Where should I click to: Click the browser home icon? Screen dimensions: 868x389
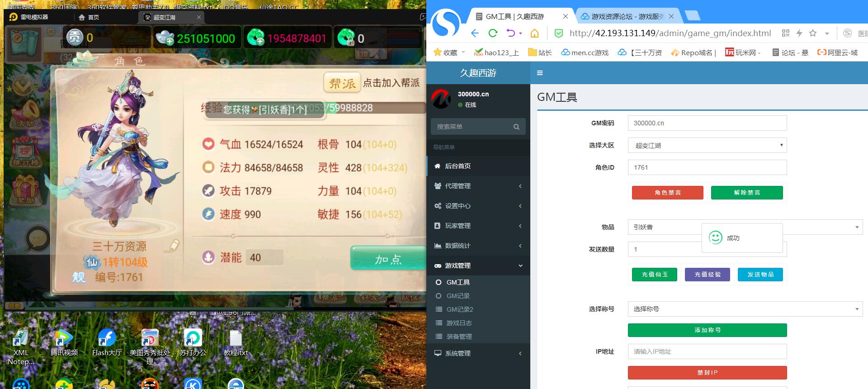[x=534, y=33]
